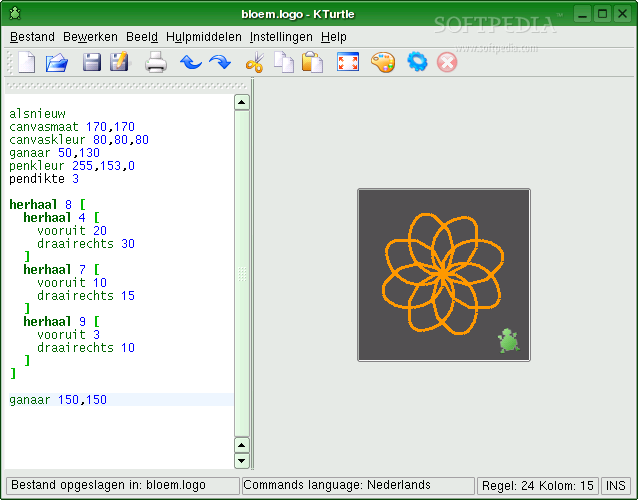Open the Bestand menu
This screenshot has width=638, height=500.
32,36
